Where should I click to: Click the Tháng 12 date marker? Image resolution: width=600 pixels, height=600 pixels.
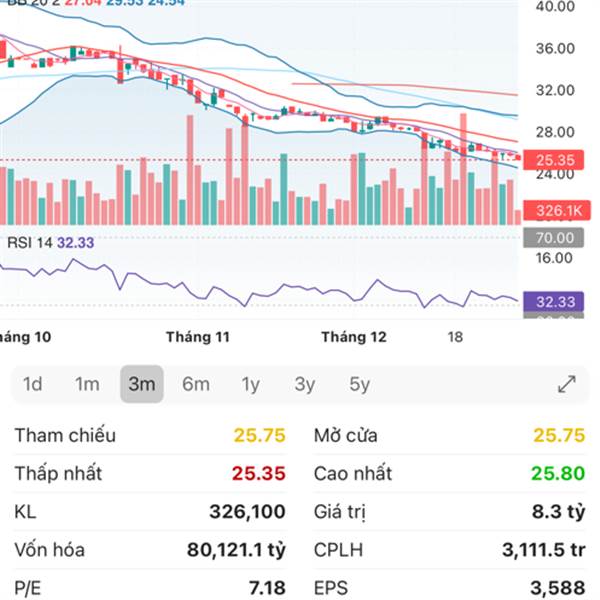[x=353, y=337]
